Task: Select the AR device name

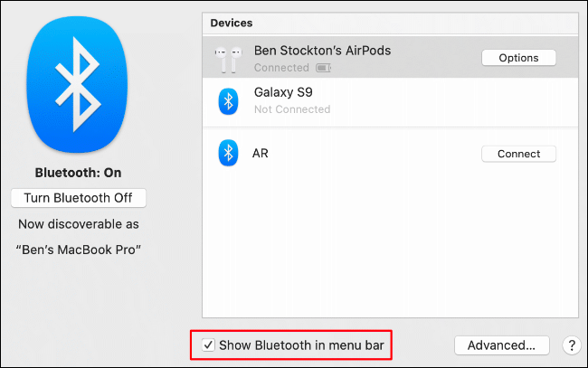Action: point(261,154)
